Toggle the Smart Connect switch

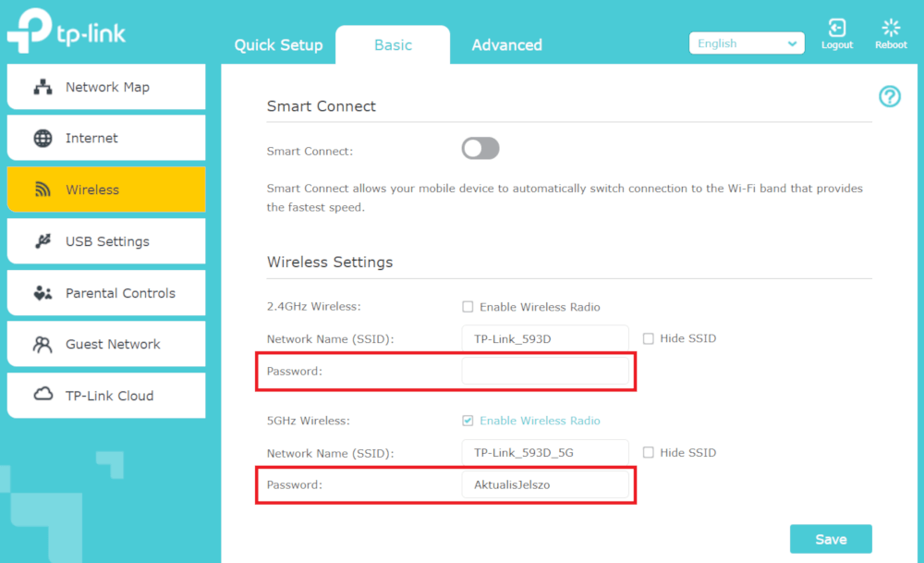[480, 149]
